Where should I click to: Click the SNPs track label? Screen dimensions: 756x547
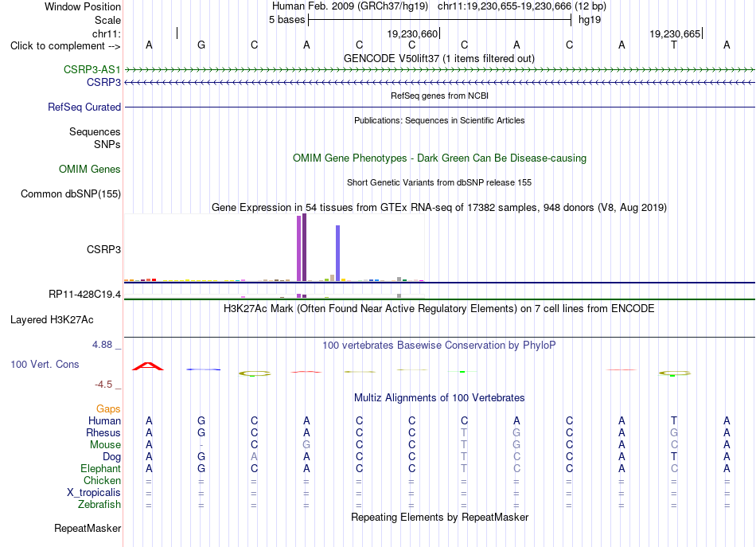click(107, 144)
